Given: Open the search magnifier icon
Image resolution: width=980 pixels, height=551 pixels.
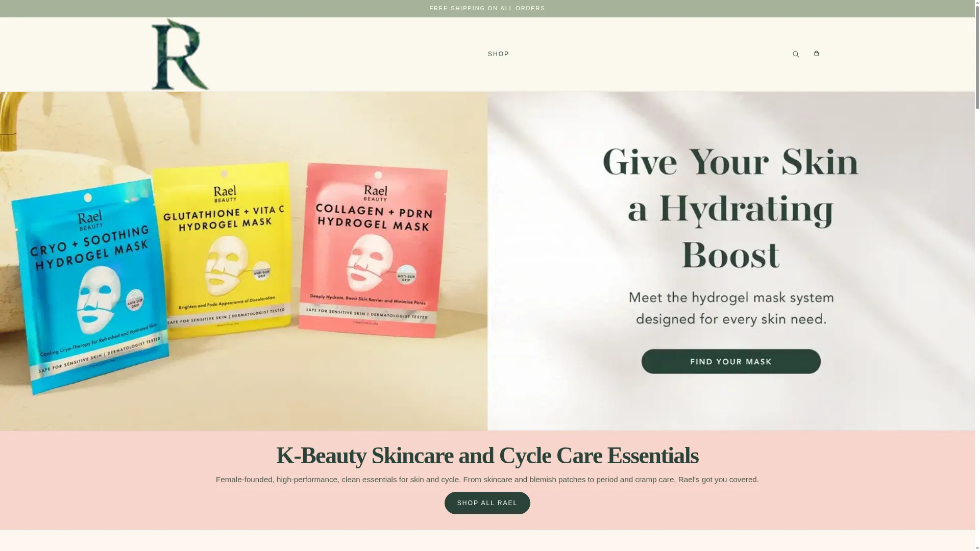Looking at the screenshot, I should (796, 55).
